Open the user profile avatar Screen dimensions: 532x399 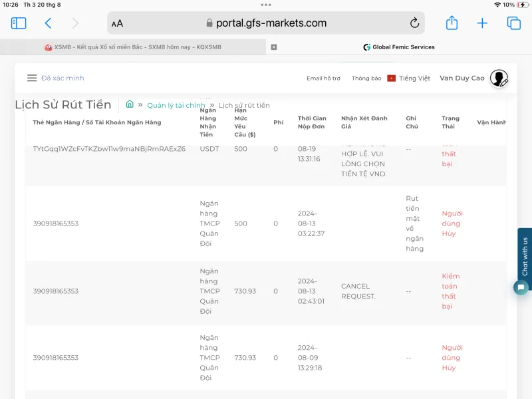point(499,78)
